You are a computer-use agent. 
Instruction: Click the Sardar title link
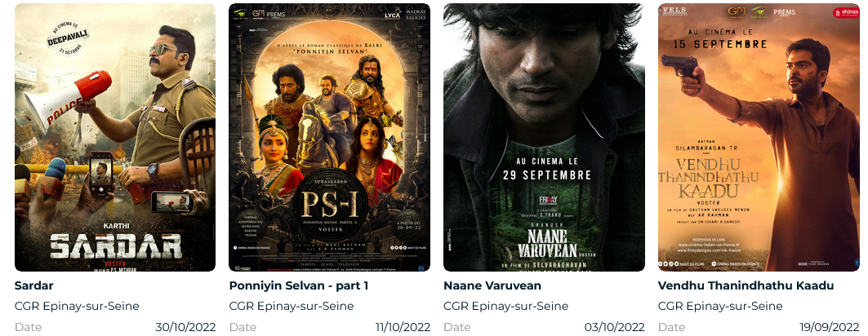point(34,285)
